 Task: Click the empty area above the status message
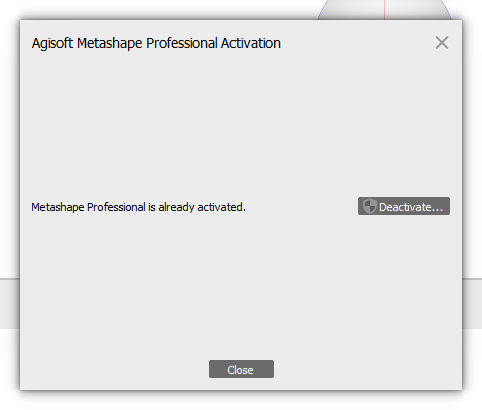coord(240,127)
